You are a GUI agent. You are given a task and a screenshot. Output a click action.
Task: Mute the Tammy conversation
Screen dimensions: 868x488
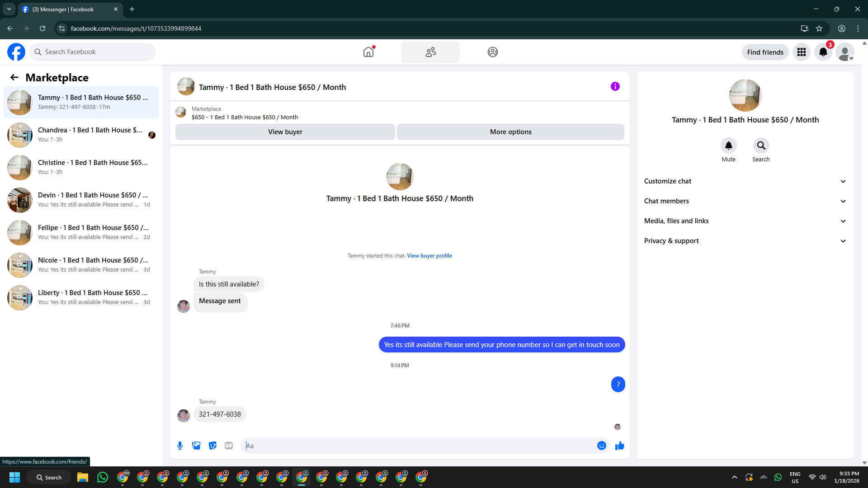click(x=728, y=145)
